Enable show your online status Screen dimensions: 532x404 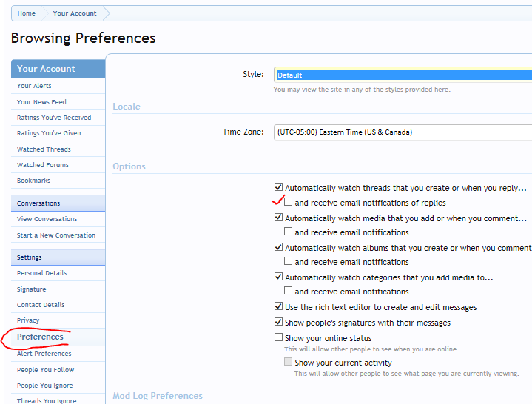(279, 338)
